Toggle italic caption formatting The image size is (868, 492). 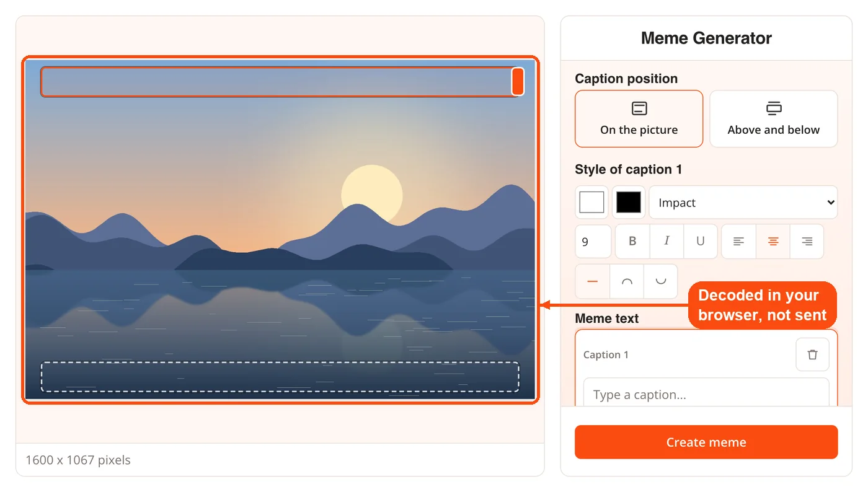click(667, 242)
